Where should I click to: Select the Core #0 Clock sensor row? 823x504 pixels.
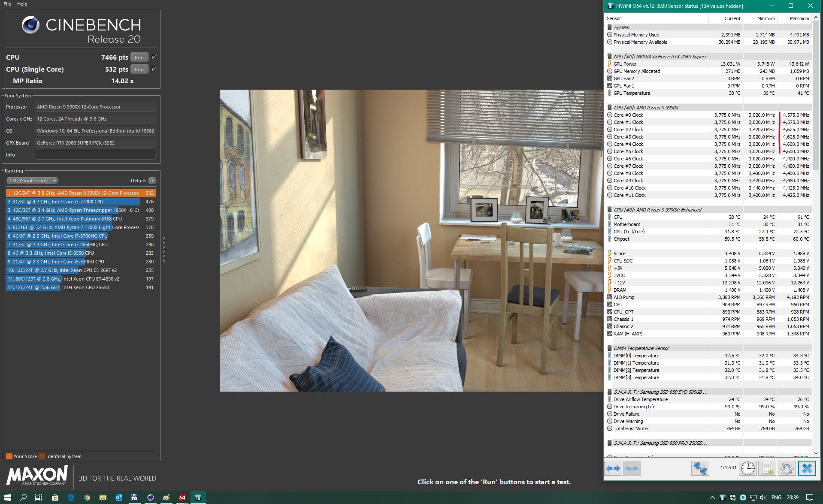pos(708,115)
